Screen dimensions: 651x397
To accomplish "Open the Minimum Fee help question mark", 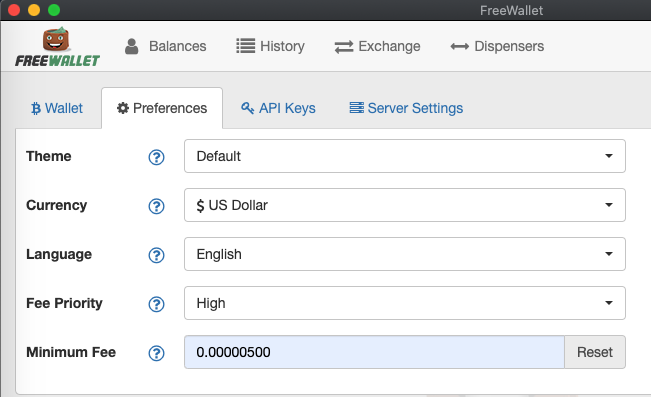I will pyautogui.click(x=157, y=353).
